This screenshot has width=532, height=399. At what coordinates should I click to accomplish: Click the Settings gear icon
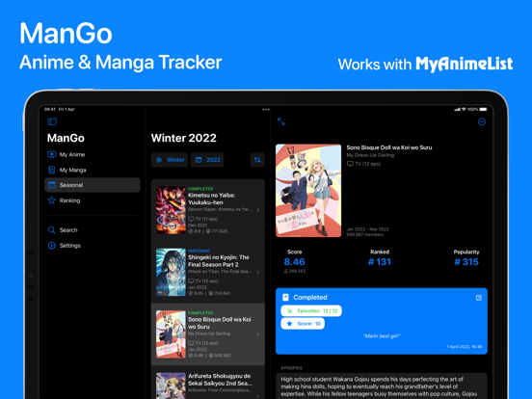tap(52, 246)
